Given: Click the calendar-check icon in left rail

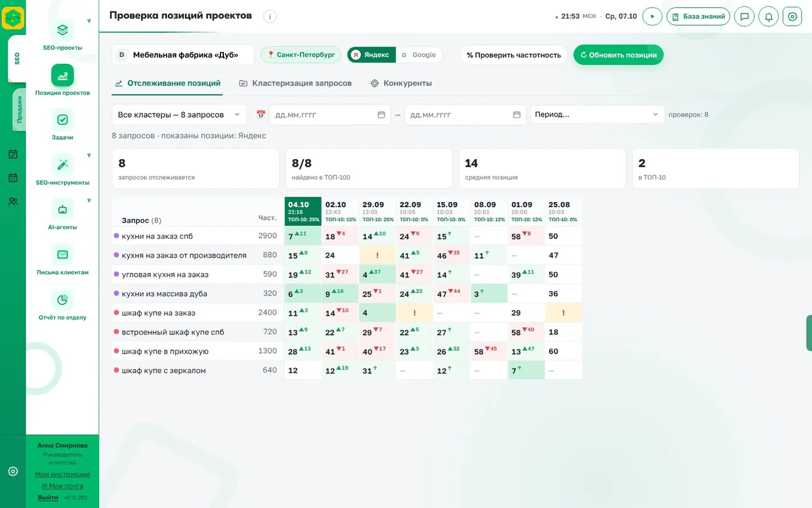Looking at the screenshot, I should pyautogui.click(x=13, y=154).
